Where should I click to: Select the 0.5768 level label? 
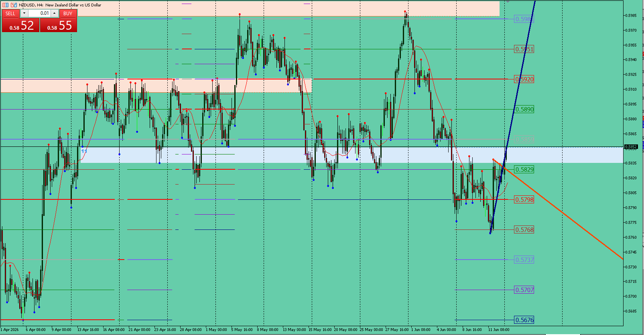point(524,230)
